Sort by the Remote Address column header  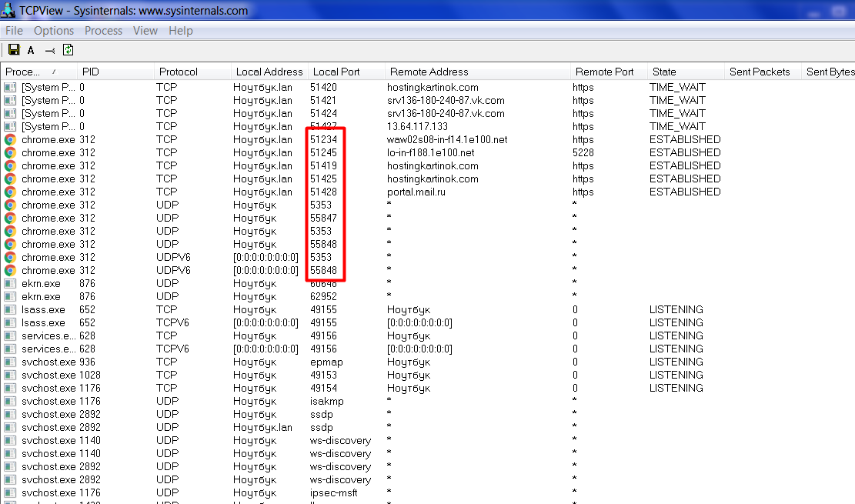pyautogui.click(x=478, y=72)
